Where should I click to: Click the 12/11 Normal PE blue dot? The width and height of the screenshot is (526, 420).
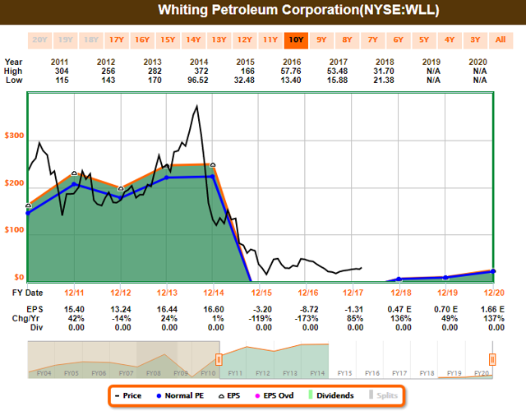point(74,184)
